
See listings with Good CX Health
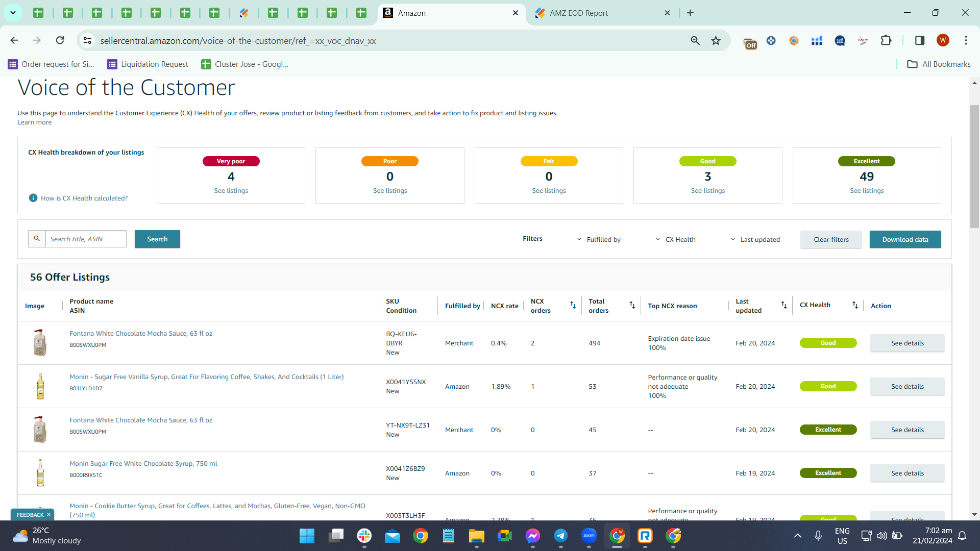[x=707, y=191]
